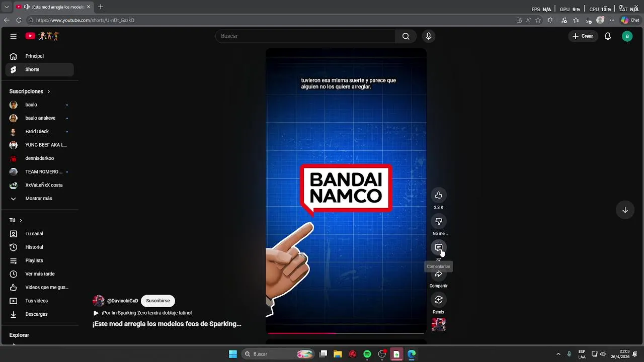The width and height of the screenshot is (644, 362).
Task: Open TEAM ROMERO subscription channel
Action: click(x=40, y=172)
